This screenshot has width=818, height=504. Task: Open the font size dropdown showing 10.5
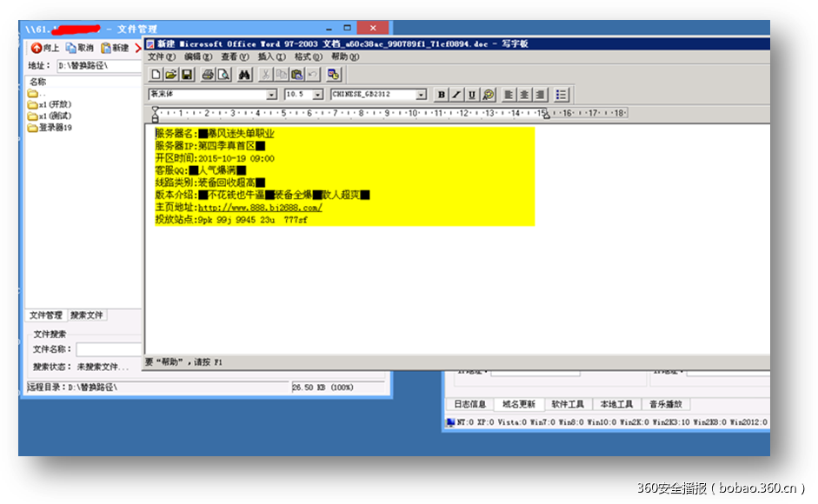(318, 94)
